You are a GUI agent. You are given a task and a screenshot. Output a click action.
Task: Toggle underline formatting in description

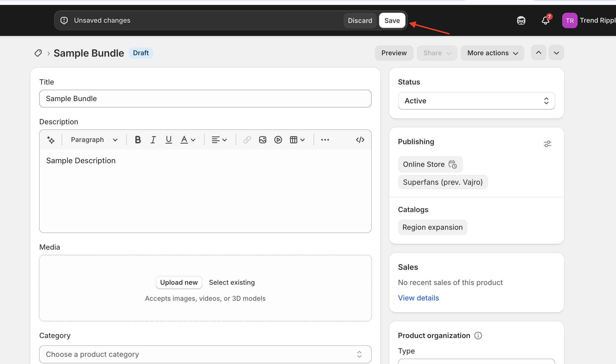tap(169, 140)
